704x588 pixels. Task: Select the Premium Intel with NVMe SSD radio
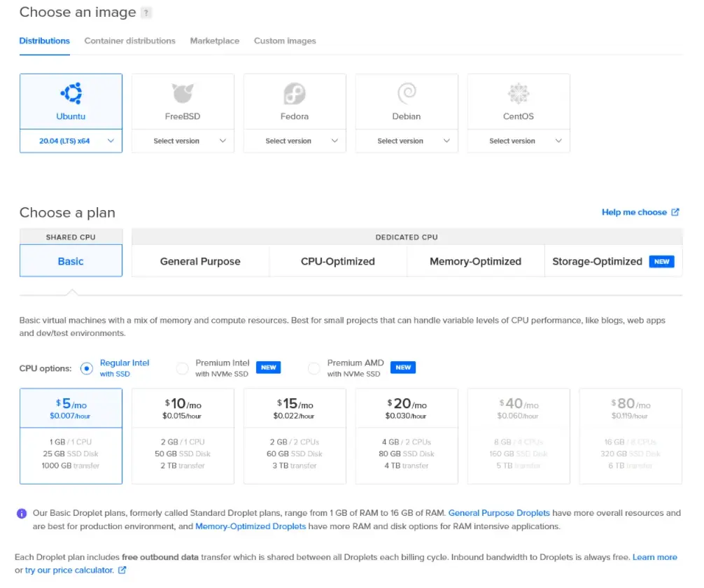click(182, 369)
